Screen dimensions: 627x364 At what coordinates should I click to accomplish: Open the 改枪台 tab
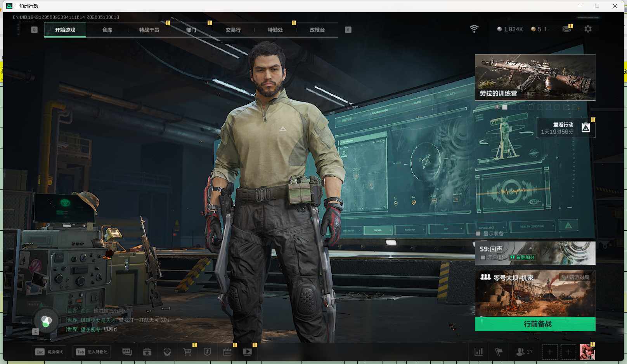[317, 30]
